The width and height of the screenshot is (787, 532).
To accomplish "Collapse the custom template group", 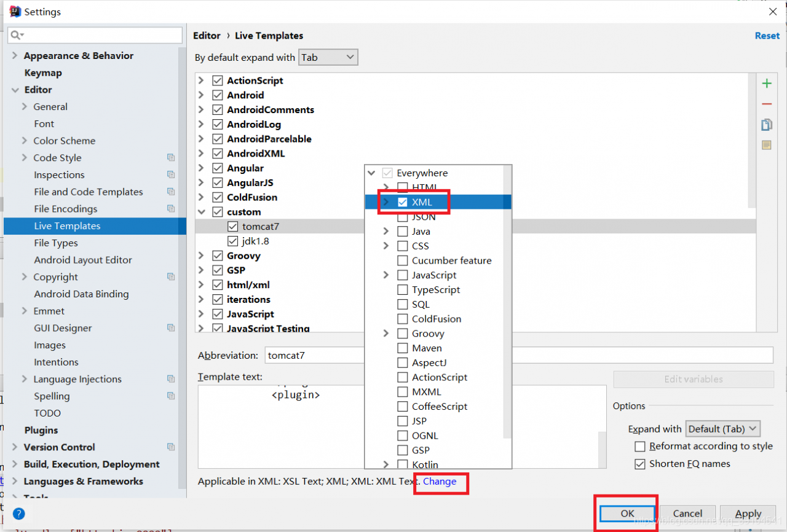I will [201, 212].
